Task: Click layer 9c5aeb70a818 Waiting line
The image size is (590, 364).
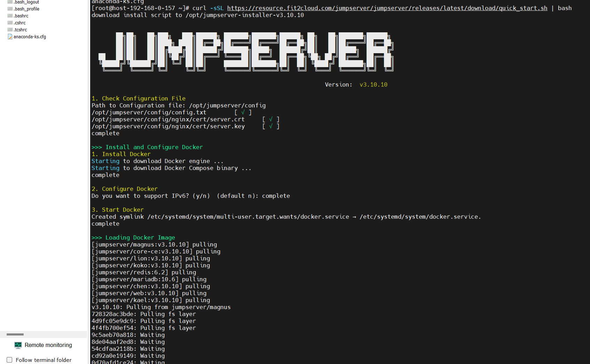Action: (128, 335)
